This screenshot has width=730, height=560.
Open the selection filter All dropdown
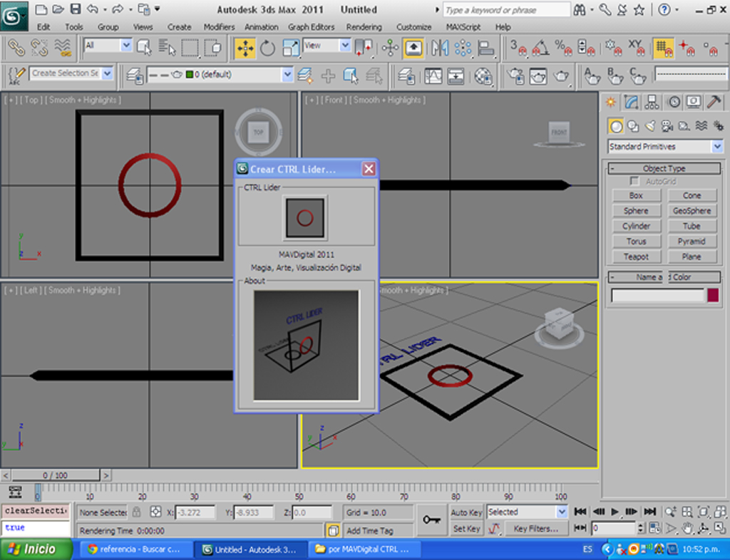(126, 45)
